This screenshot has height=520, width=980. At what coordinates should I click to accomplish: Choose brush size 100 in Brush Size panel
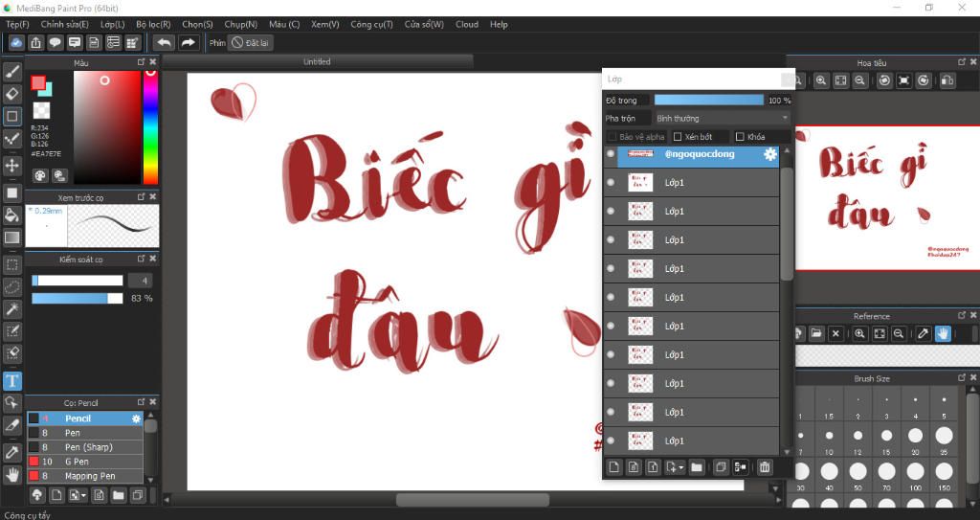915,476
